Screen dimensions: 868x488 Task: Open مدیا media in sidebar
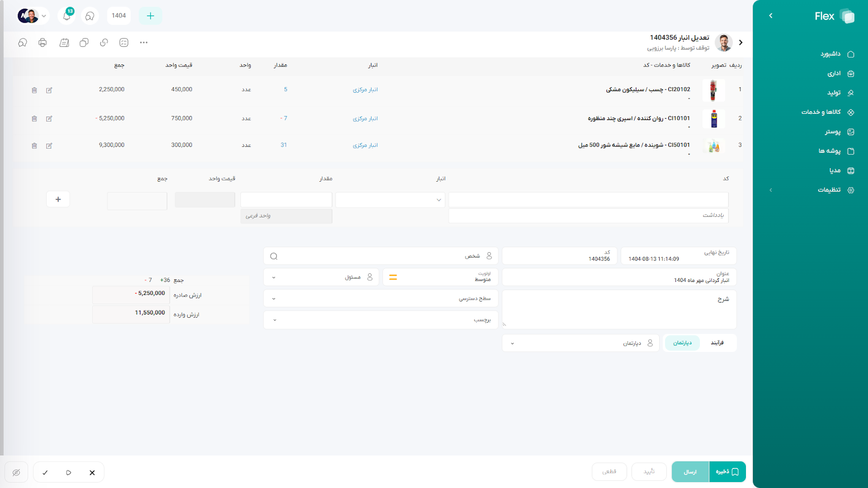point(841,171)
